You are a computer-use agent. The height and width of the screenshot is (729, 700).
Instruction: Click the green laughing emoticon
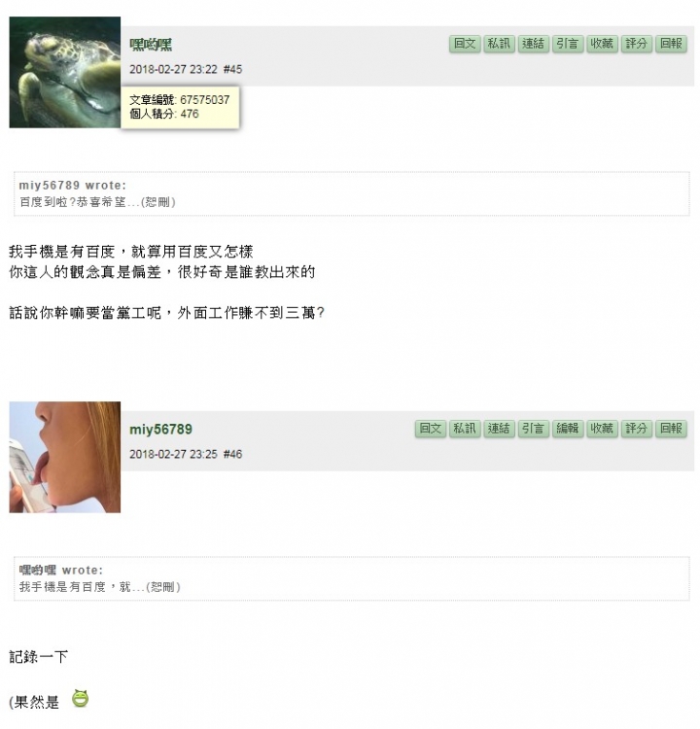tap(80, 699)
